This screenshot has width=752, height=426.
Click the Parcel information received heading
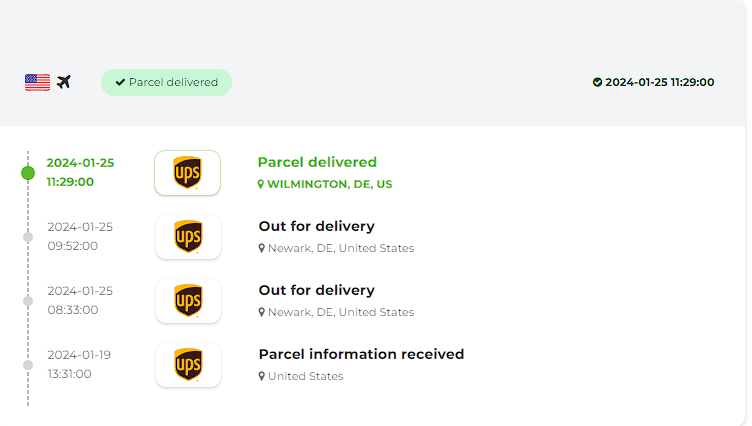[x=361, y=354]
